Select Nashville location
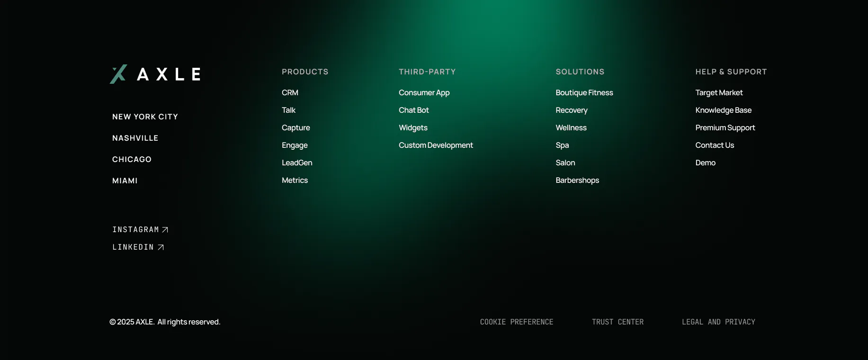Viewport: 868px width, 360px height. pyautogui.click(x=135, y=138)
